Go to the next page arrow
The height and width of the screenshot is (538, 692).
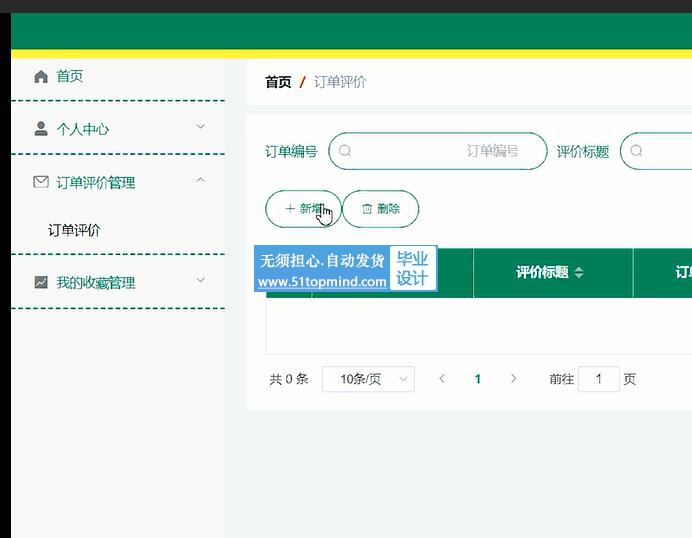(x=514, y=379)
